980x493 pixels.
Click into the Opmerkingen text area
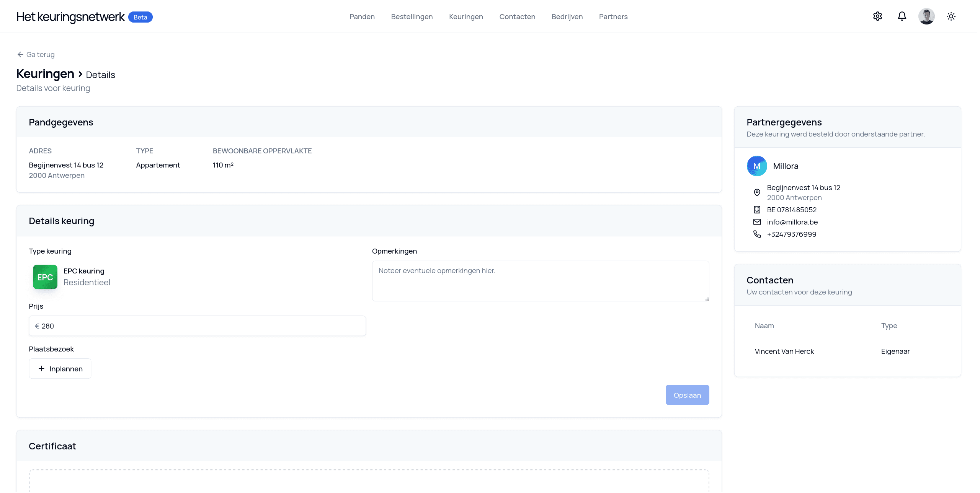tap(540, 281)
